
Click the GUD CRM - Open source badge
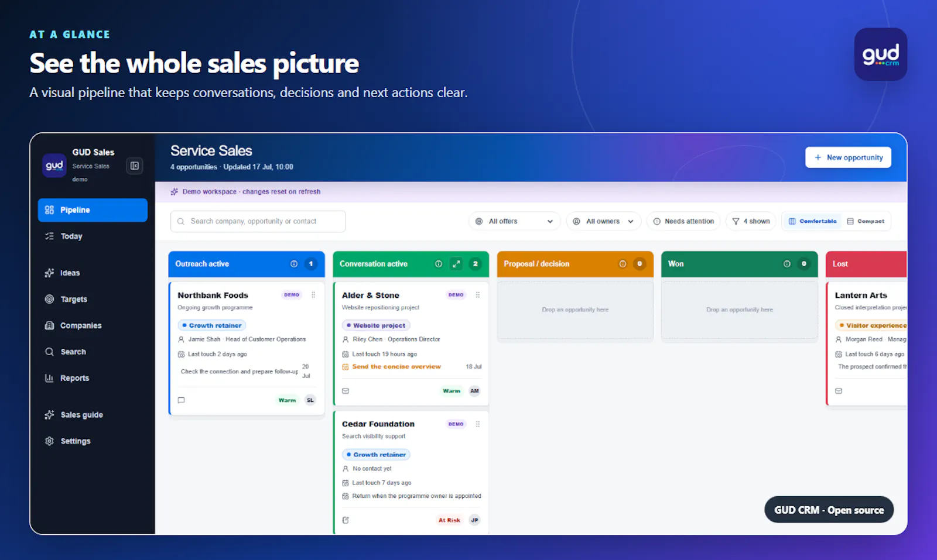[829, 510]
